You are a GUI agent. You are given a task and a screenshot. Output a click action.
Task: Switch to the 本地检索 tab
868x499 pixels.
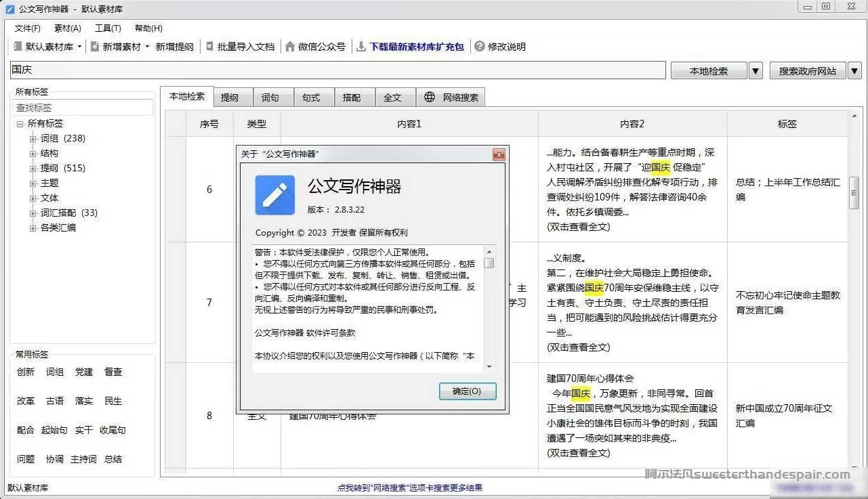[187, 96]
